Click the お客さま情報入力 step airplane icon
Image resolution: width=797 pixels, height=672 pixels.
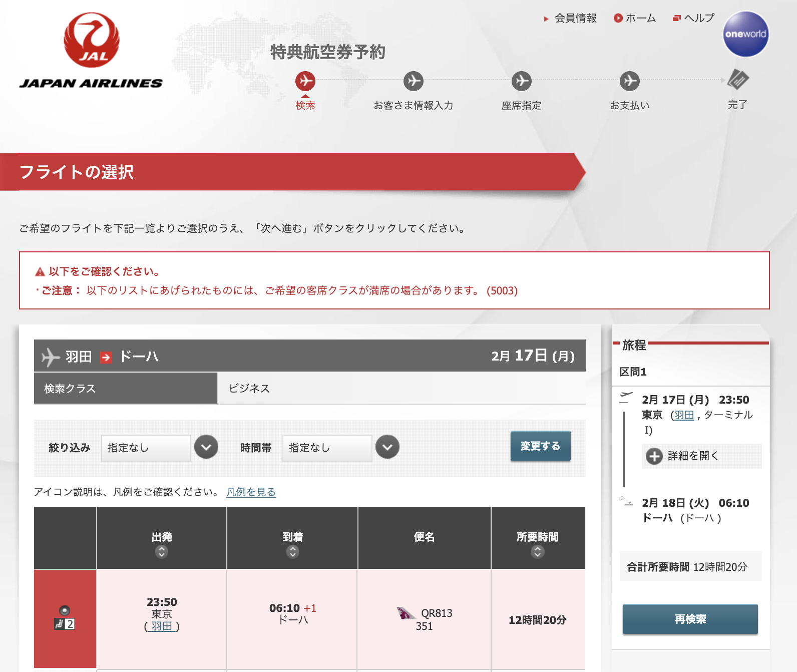pos(414,81)
